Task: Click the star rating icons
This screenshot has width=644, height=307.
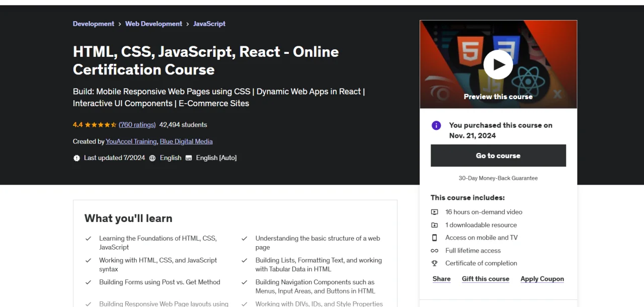Action: tap(100, 125)
